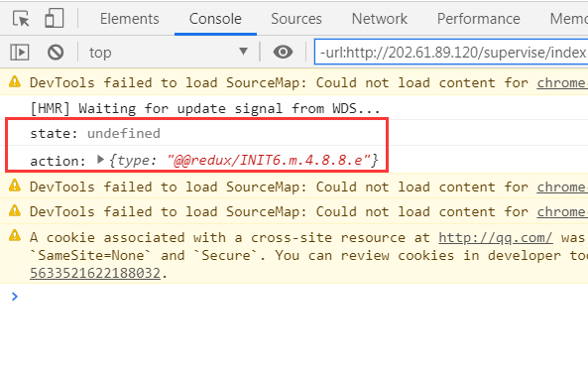
Task: Open chrome link in the first SourceMap warning
Action: click(562, 82)
